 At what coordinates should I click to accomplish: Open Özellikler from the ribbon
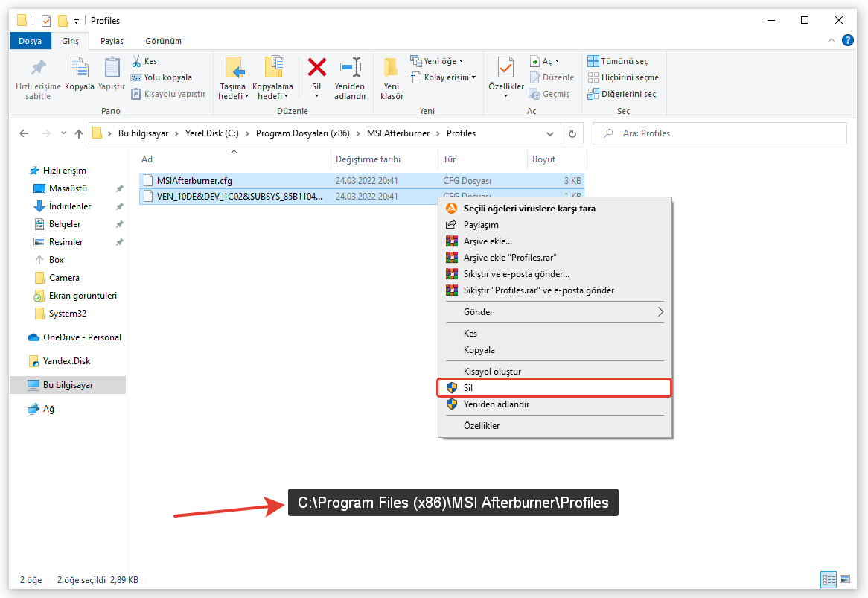pos(505,69)
